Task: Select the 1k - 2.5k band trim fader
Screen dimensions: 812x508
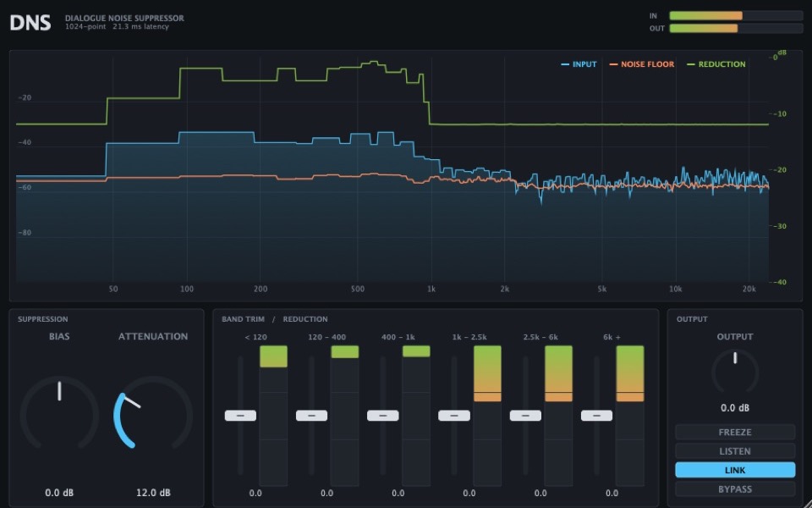Action: coord(454,415)
